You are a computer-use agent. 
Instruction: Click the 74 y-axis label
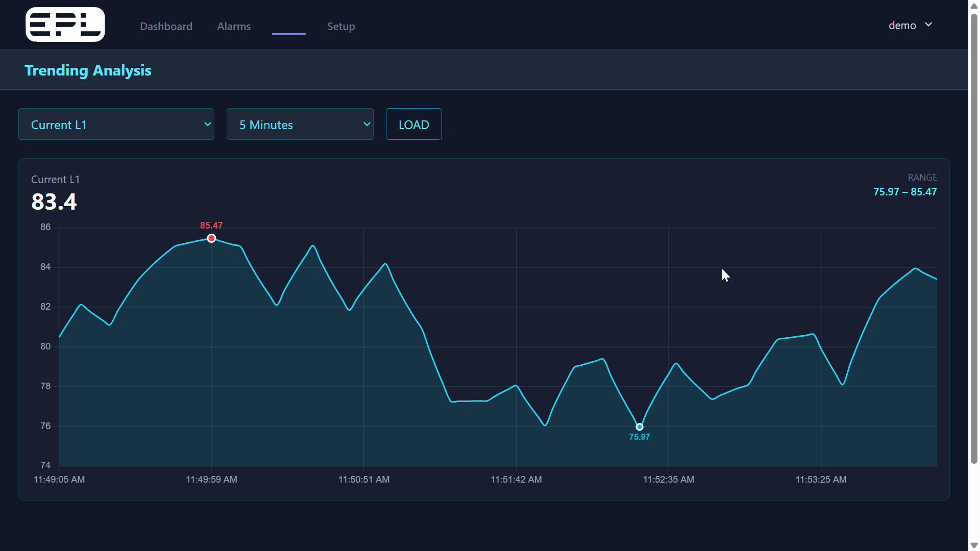[x=45, y=465]
